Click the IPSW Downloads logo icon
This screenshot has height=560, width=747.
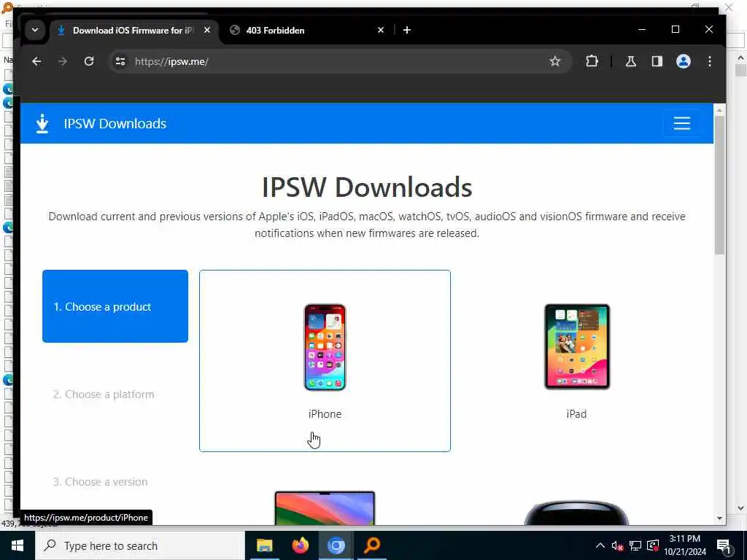[42, 123]
